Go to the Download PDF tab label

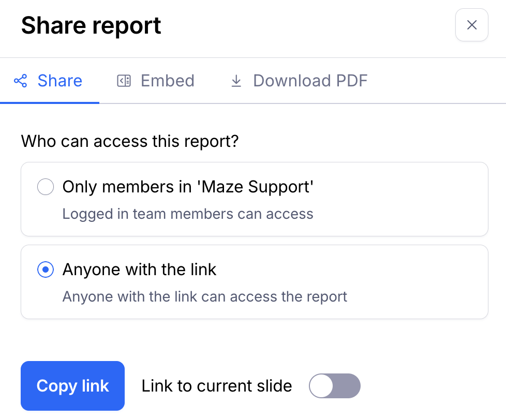tap(310, 81)
